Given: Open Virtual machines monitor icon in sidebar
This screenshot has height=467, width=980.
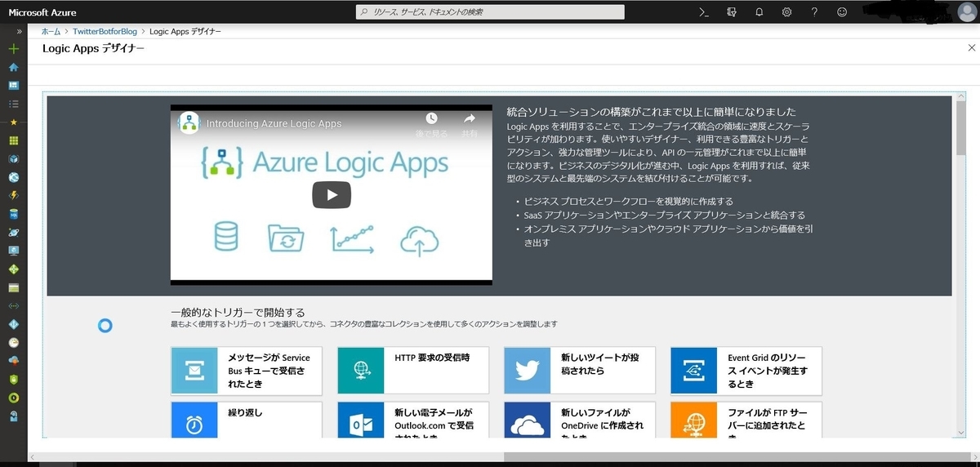Looking at the screenshot, I should (13, 251).
